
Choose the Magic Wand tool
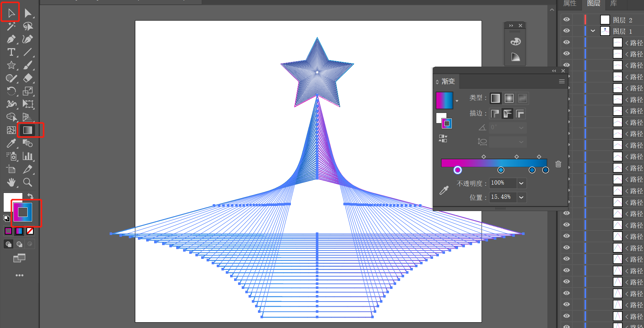(x=11, y=26)
